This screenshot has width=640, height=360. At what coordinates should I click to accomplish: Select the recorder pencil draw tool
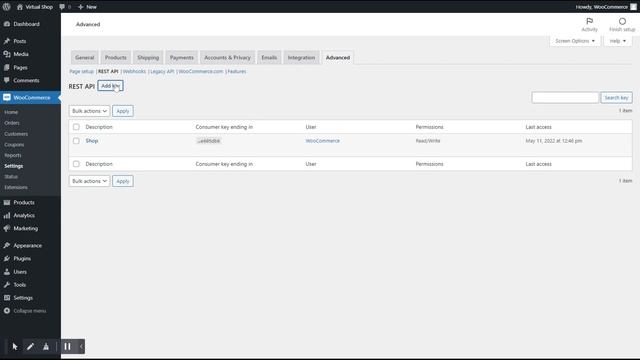point(30,347)
